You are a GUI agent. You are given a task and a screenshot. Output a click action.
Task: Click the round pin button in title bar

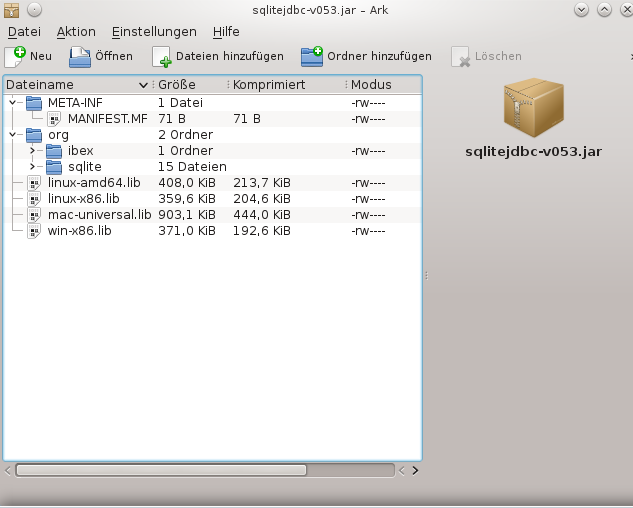pos(34,10)
